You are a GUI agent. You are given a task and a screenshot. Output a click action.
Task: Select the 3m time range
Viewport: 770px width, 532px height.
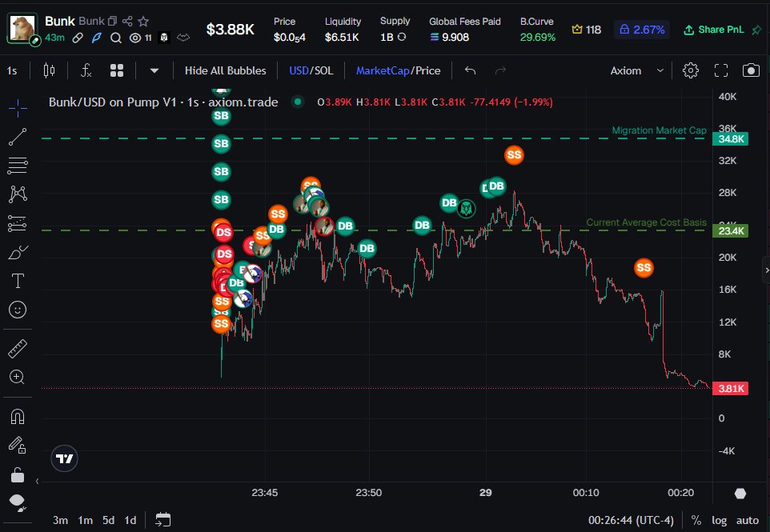60,520
